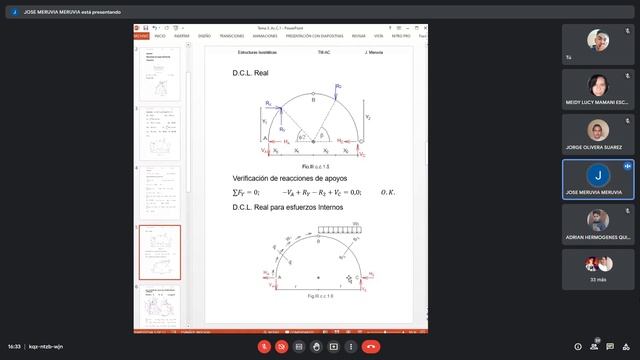Click the slide panel scrollbar
Screen dimensions: 640x360
click(x=188, y=131)
